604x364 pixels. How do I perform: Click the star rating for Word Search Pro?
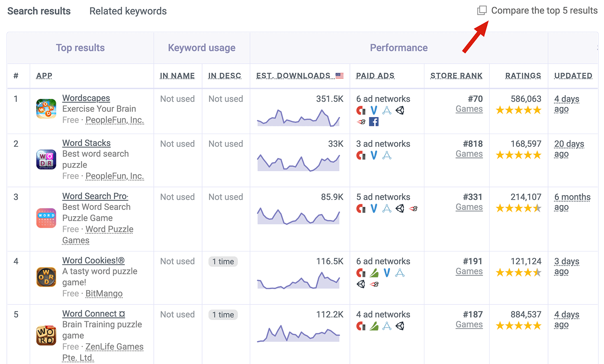pos(519,208)
